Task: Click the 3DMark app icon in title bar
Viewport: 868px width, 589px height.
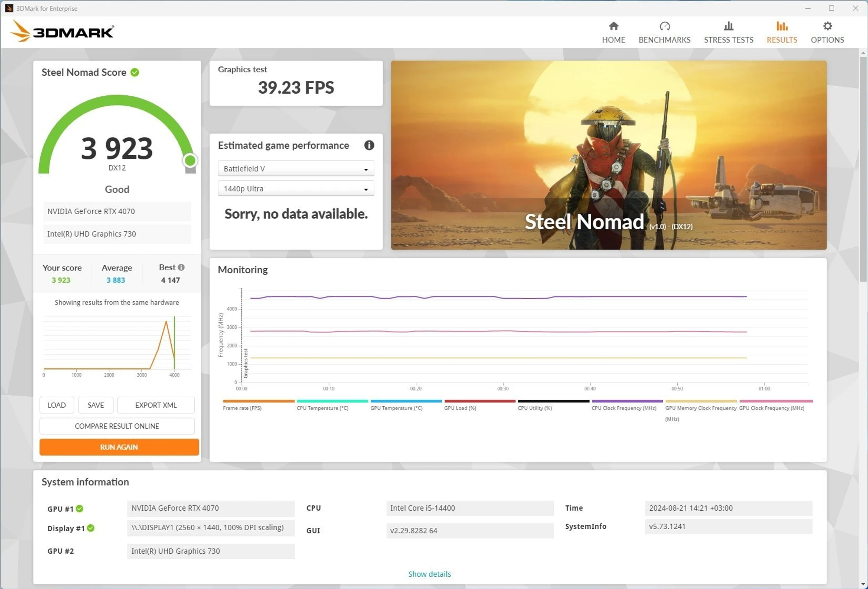Action: click(x=9, y=8)
